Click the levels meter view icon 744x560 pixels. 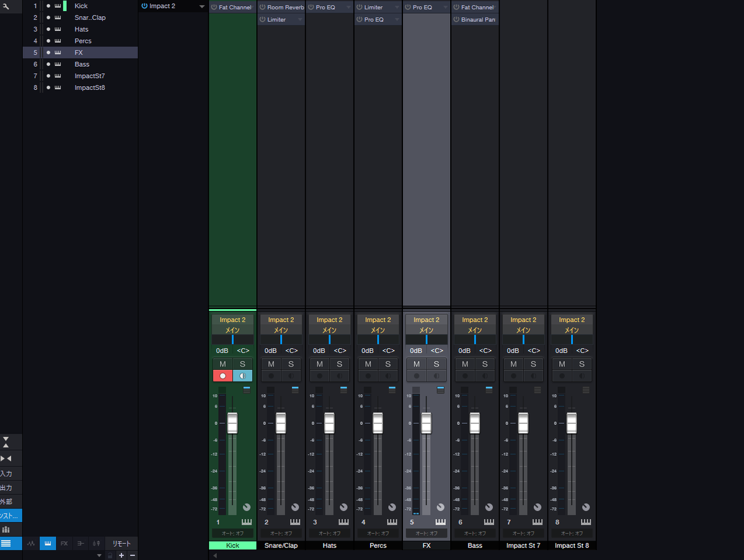pyautogui.click(x=11, y=529)
